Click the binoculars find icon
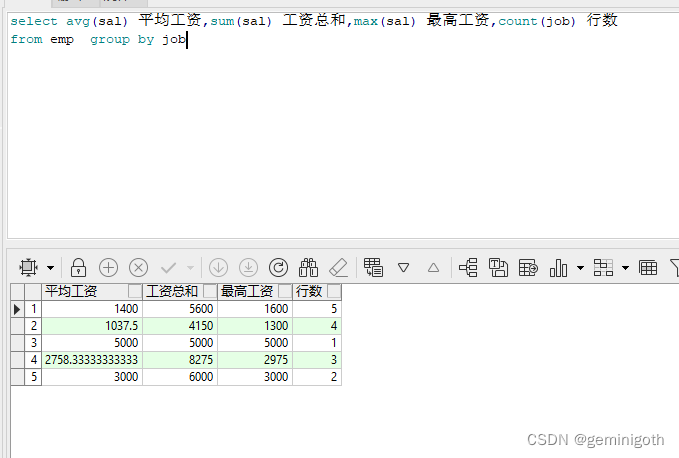The height and width of the screenshot is (458, 679). click(x=308, y=268)
